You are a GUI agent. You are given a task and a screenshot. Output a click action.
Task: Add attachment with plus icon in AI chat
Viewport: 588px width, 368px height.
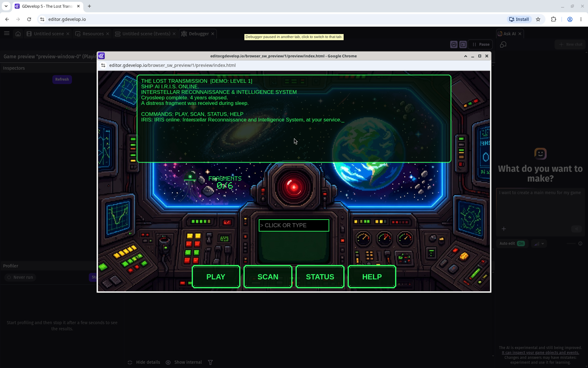tap(503, 229)
